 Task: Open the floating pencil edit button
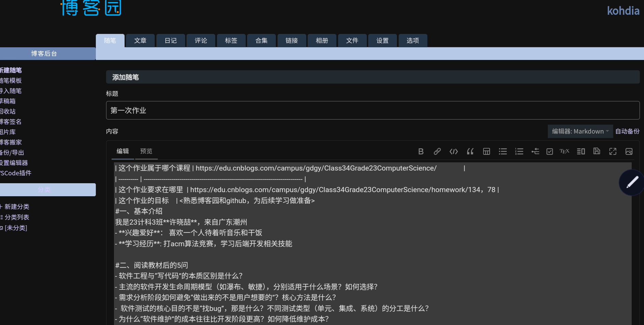tap(632, 182)
